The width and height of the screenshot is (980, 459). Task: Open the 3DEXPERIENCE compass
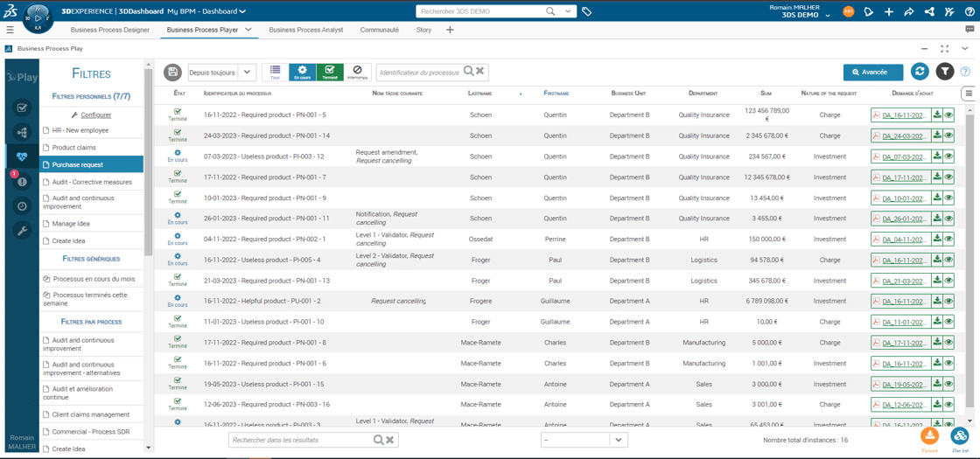[x=38, y=19]
